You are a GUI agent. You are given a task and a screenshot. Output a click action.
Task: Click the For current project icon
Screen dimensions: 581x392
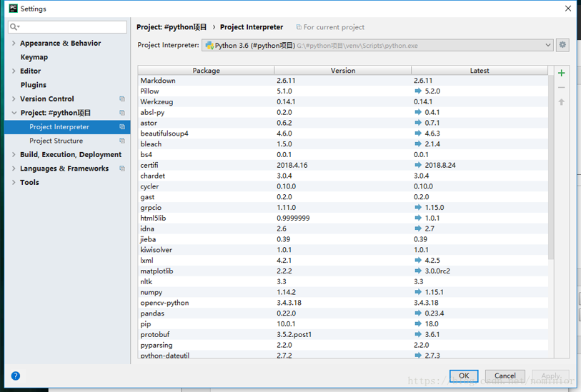[299, 27]
